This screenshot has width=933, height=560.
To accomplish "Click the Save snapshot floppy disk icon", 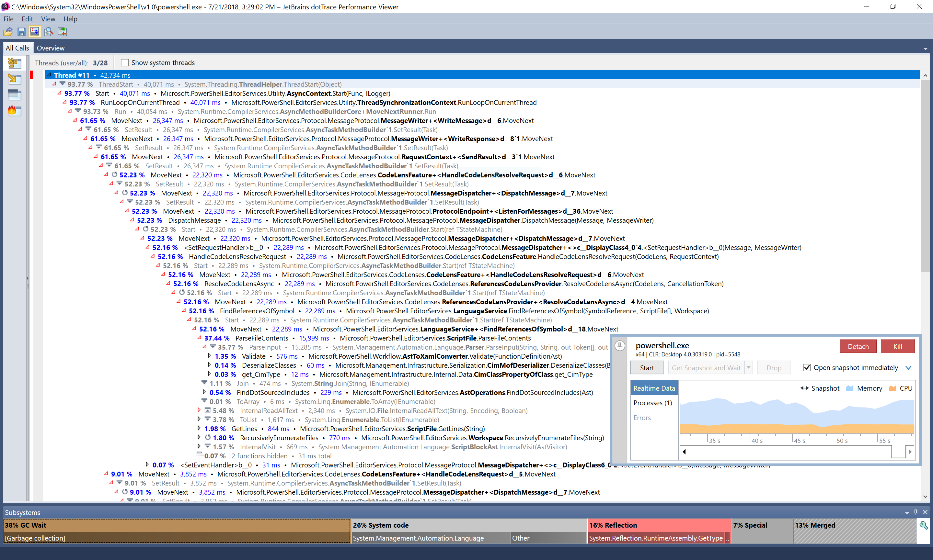I will pyautogui.click(x=21, y=32).
